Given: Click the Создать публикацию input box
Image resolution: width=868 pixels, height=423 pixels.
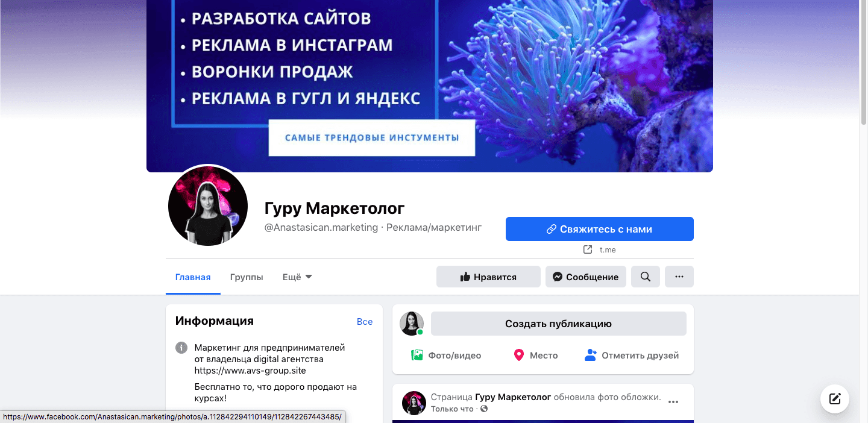Looking at the screenshot, I should pos(559,324).
